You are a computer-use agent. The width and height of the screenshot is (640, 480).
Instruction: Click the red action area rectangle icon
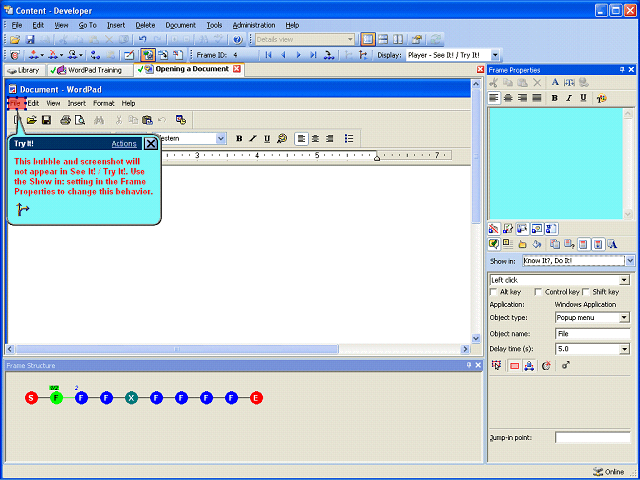(514, 366)
